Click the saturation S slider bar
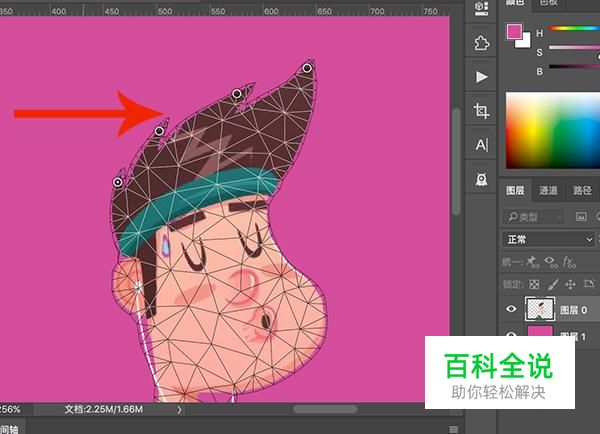This screenshot has height=434, width=600. [x=574, y=47]
